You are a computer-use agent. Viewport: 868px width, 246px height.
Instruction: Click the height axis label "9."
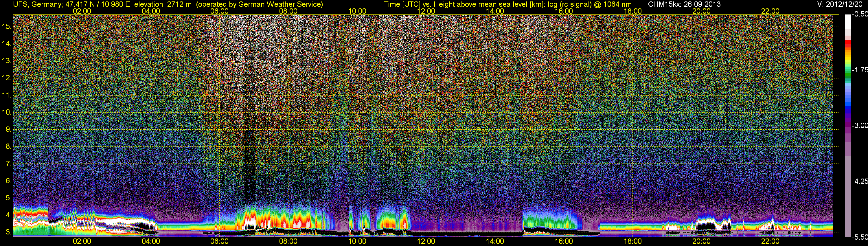8,129
